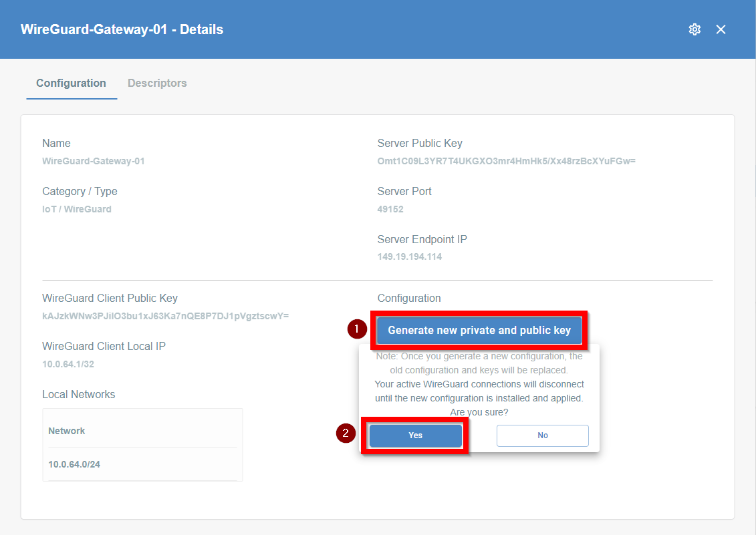Close the WireGuard-Gateway-01 details dialog
This screenshot has width=756, height=535.
pos(721,29)
